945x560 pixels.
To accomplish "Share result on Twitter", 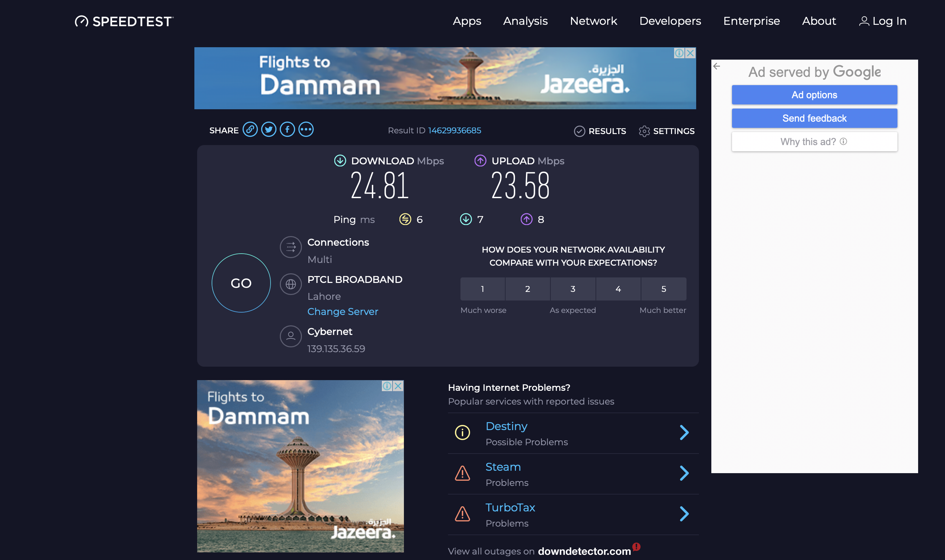I will (269, 130).
